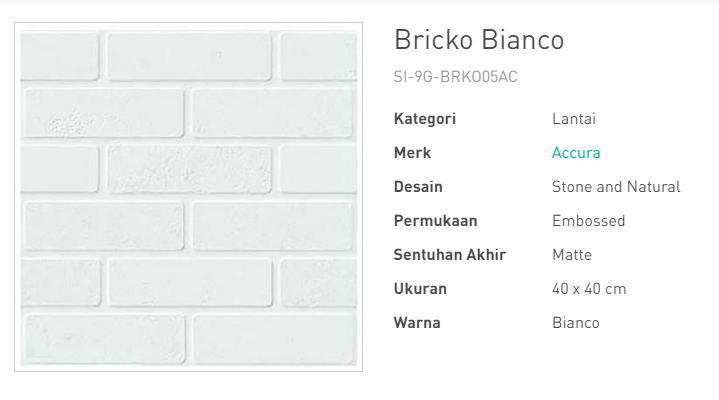Click the Stone and Natural design value
Image resolution: width=719 pixels, height=400 pixels.
tap(616, 187)
